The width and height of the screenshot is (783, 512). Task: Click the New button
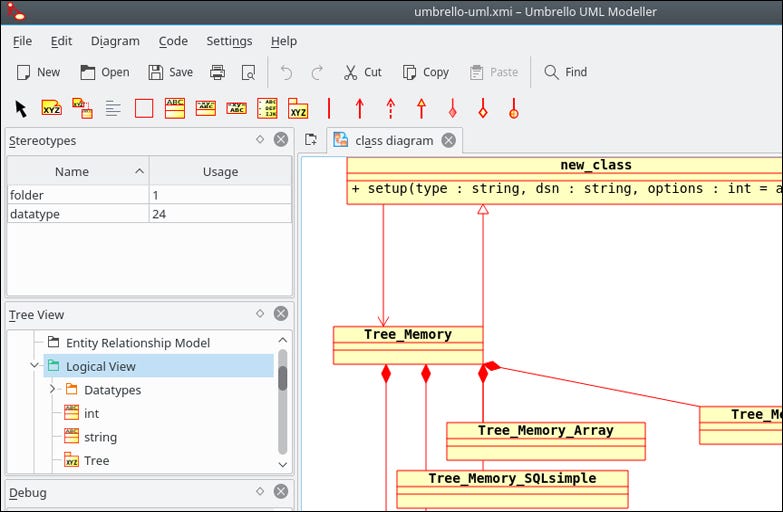coord(38,72)
